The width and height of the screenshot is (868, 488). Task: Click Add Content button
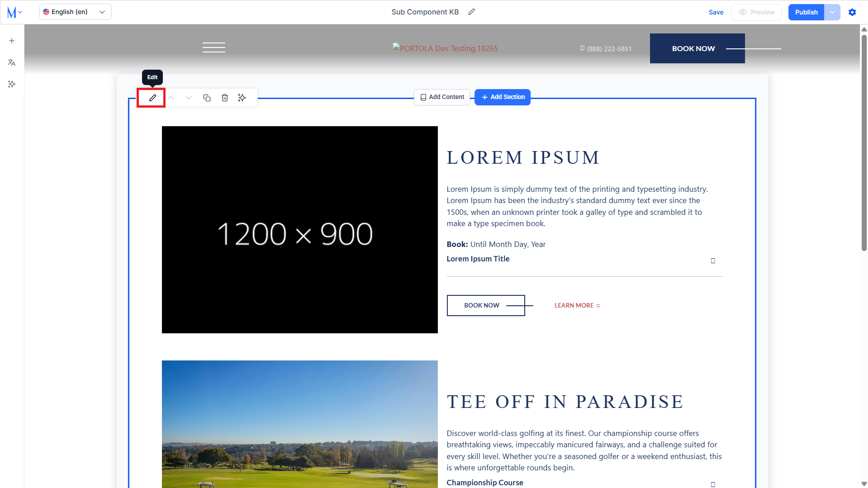pyautogui.click(x=442, y=97)
